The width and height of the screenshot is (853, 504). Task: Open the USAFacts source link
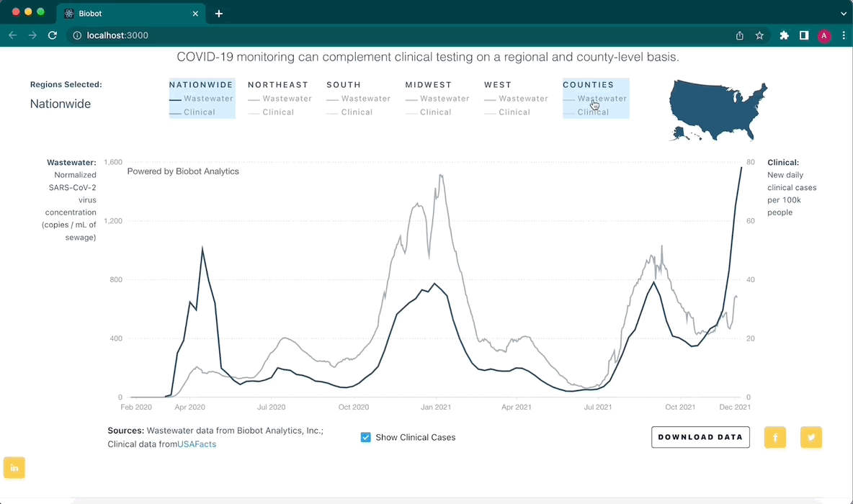[x=197, y=444]
